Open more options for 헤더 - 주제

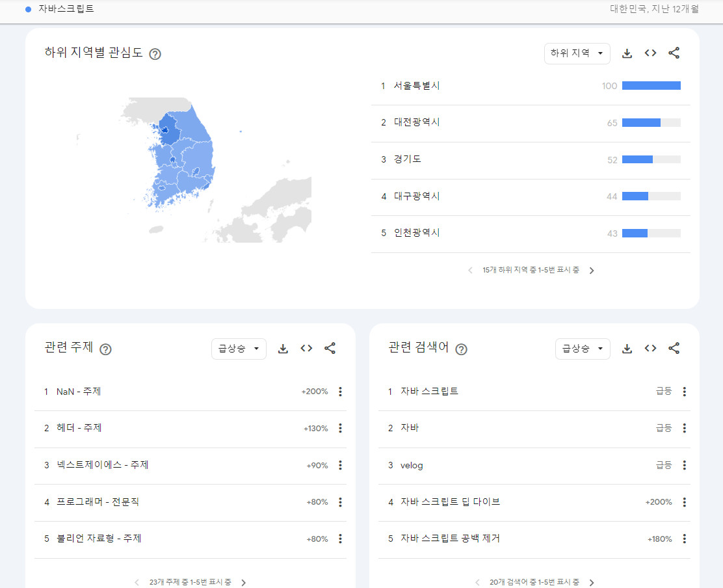340,428
